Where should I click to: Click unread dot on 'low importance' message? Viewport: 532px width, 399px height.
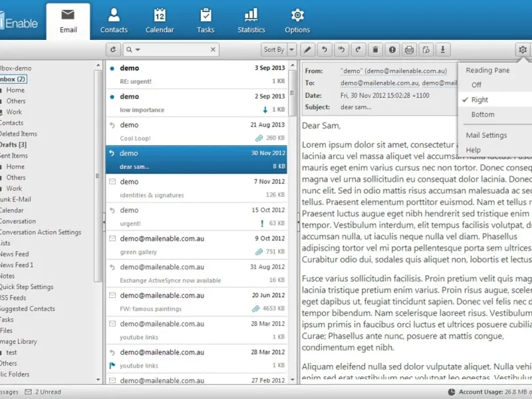[112, 96]
